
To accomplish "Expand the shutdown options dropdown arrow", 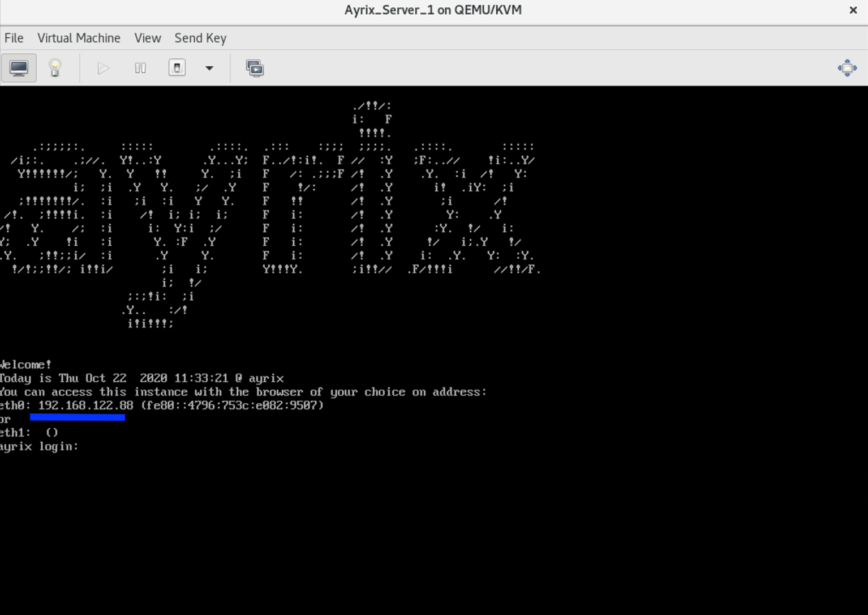I will pos(209,68).
